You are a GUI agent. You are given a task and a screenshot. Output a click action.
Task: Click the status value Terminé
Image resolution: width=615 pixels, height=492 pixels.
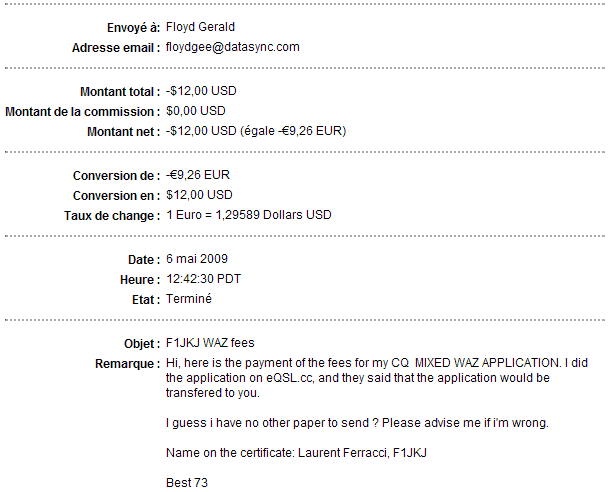pyautogui.click(x=189, y=299)
